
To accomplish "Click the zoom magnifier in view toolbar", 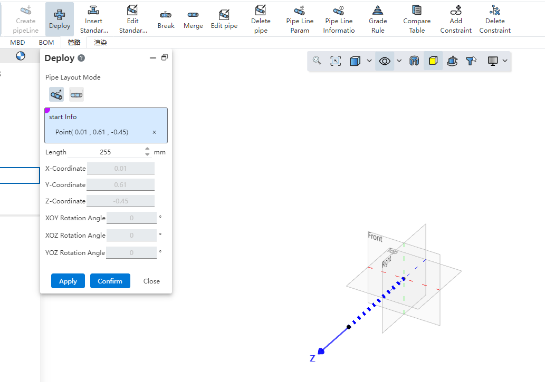I will click(x=317, y=61).
